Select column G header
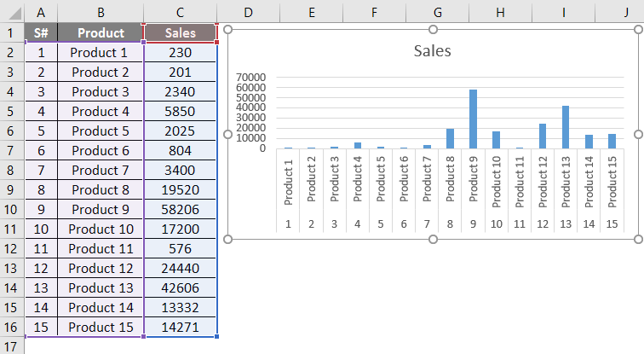Viewport: 644px width, 354px height. (437, 13)
